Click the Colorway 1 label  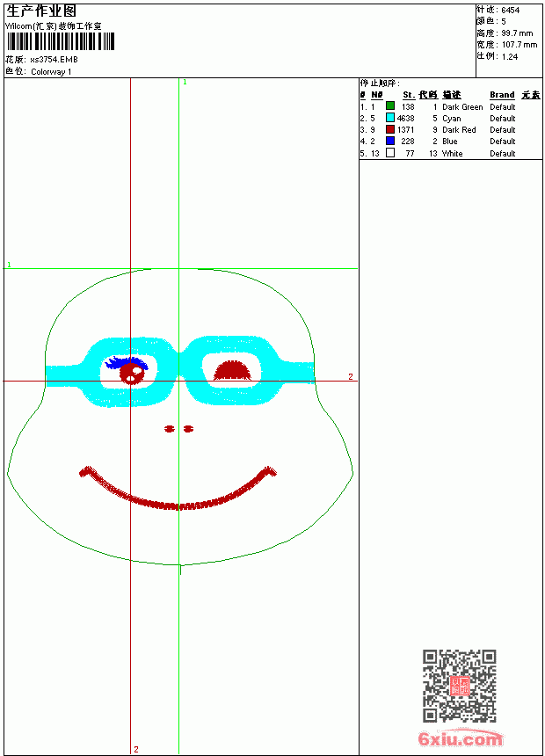51,72
